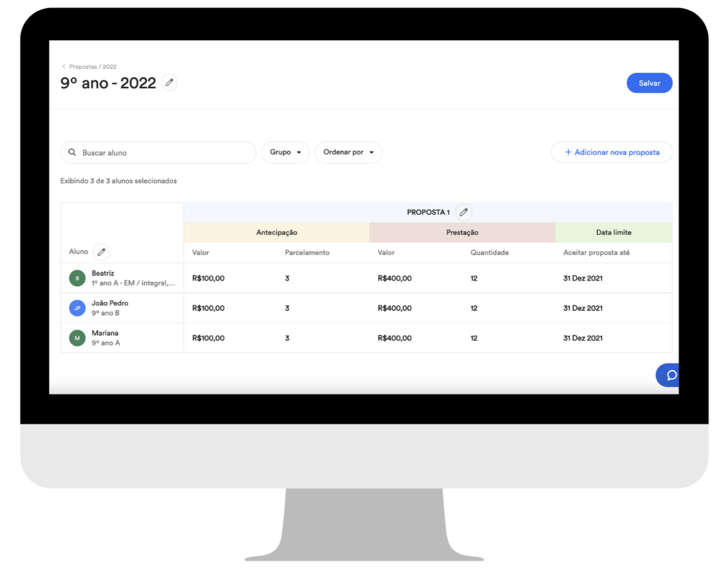Image resolution: width=728 pixels, height=576 pixels.
Task: Click the magnifier icon in search field
Action: (x=72, y=152)
